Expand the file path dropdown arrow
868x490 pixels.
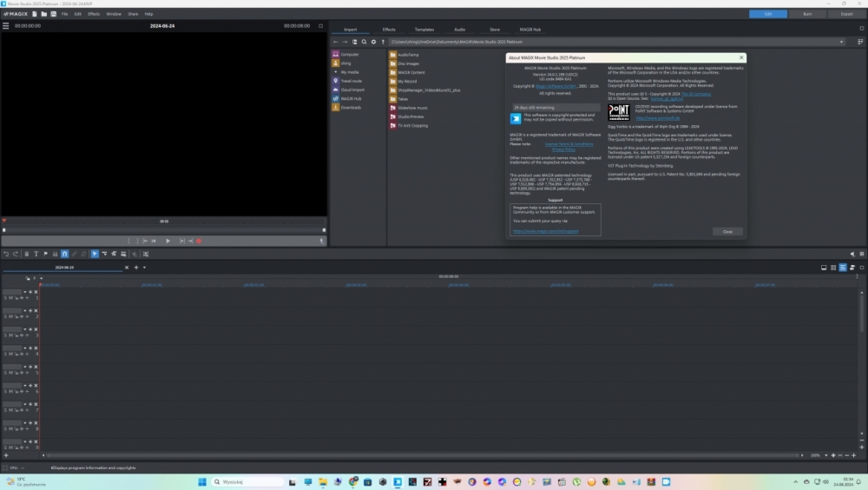pos(841,42)
